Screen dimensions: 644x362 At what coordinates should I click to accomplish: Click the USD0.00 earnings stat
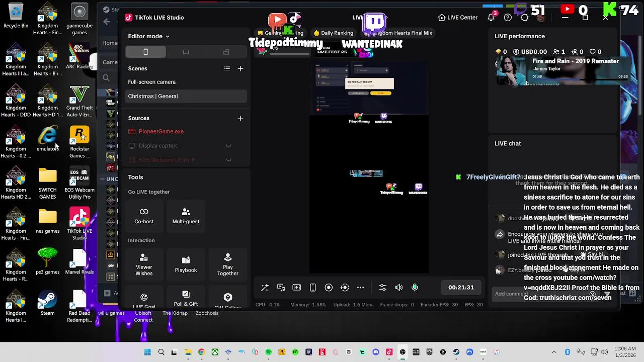(x=530, y=52)
